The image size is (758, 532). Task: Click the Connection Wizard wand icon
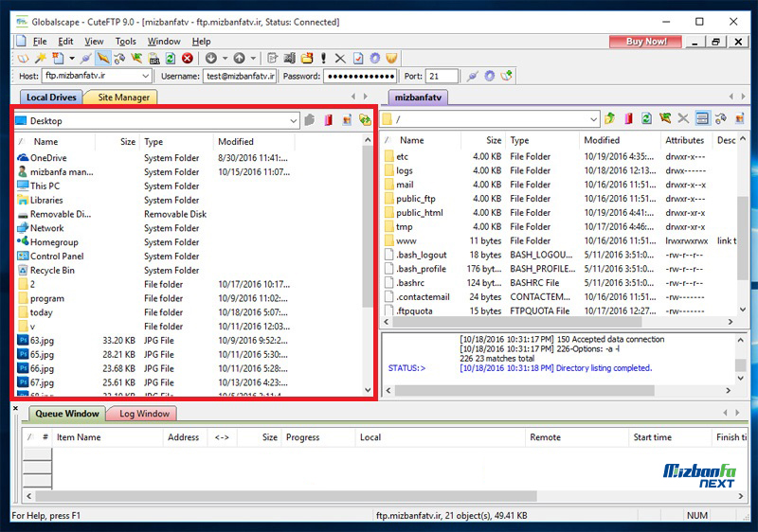click(41, 59)
